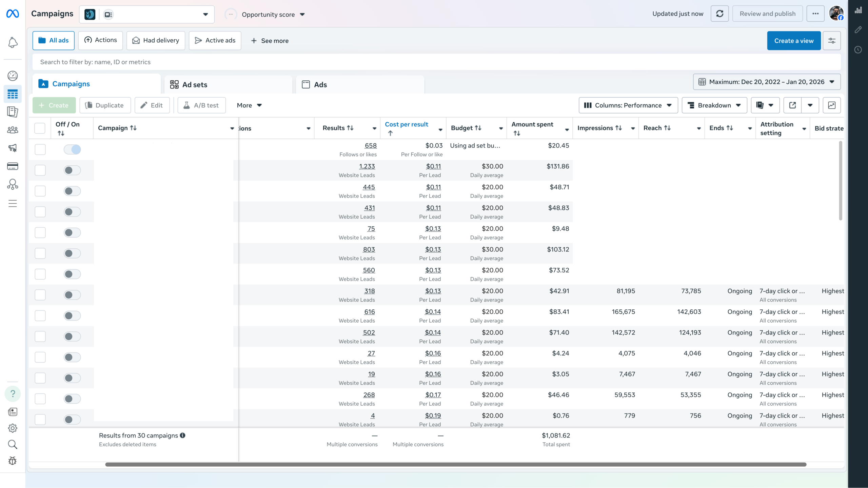Image resolution: width=868 pixels, height=488 pixels.
Task: Click the horizontal scrollbar below the table
Action: [455, 464]
